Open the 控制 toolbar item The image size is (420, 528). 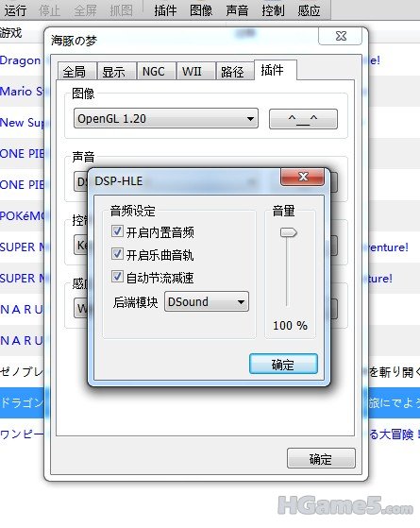click(x=273, y=10)
